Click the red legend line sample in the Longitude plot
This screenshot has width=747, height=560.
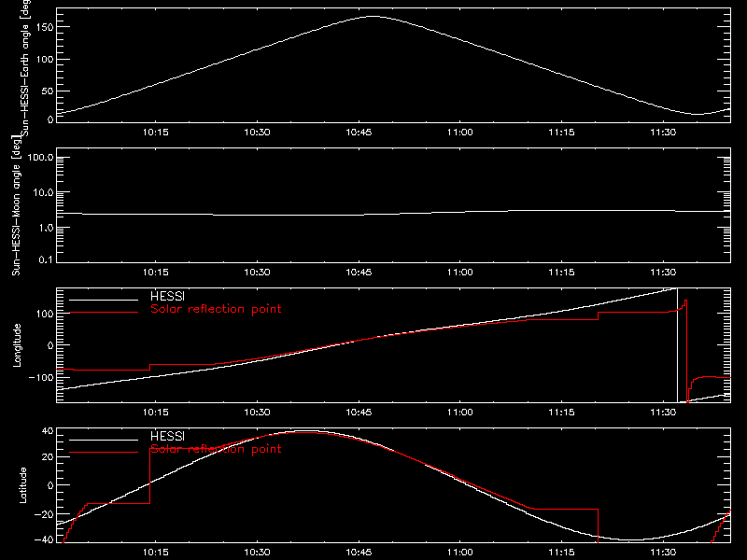[x=104, y=313]
